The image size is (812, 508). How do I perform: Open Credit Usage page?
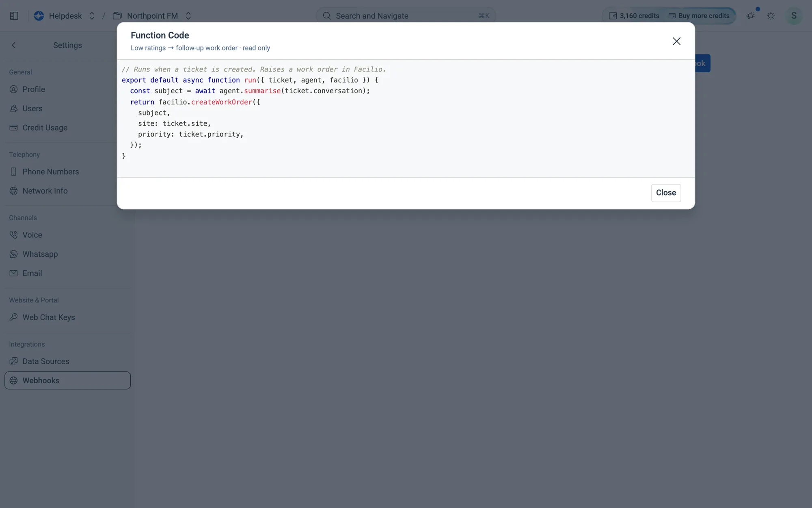67,128
